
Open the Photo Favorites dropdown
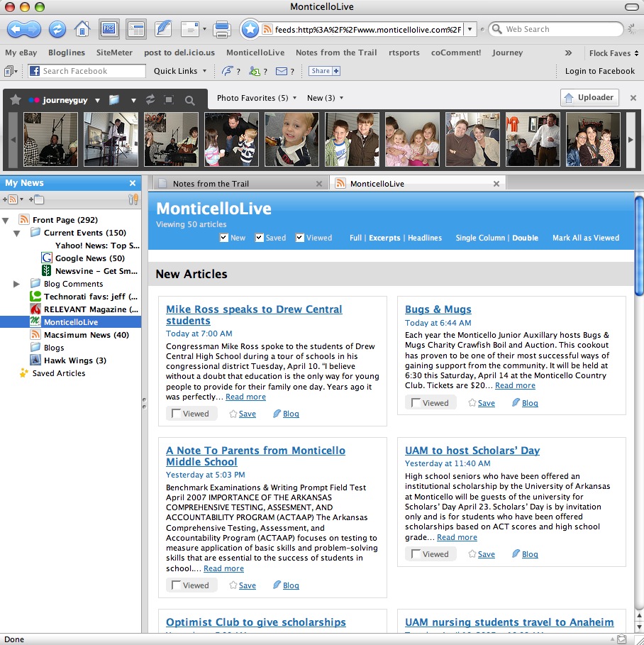pyautogui.click(x=256, y=98)
